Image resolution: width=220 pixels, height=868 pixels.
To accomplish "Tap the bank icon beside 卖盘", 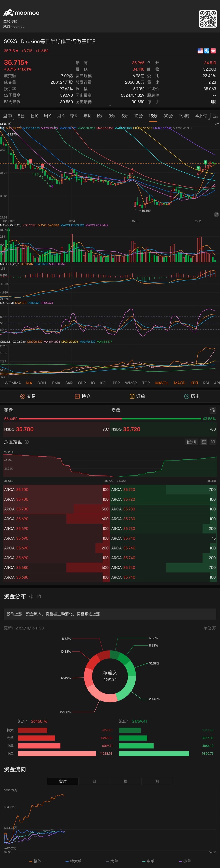I will pyautogui.click(x=213, y=410).
